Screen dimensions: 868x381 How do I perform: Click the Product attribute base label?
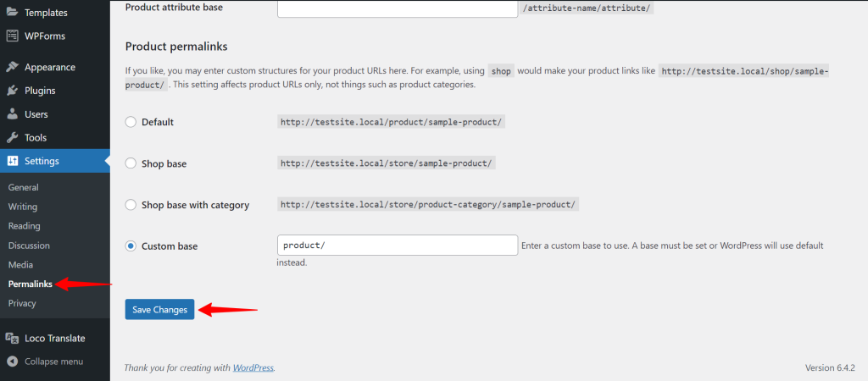pos(174,8)
